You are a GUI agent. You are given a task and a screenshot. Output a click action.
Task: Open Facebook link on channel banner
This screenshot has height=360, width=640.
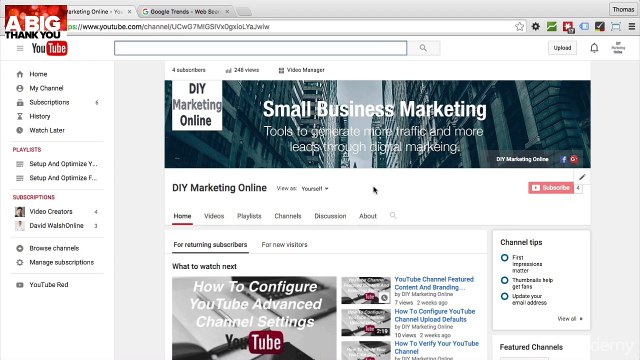(x=564, y=159)
